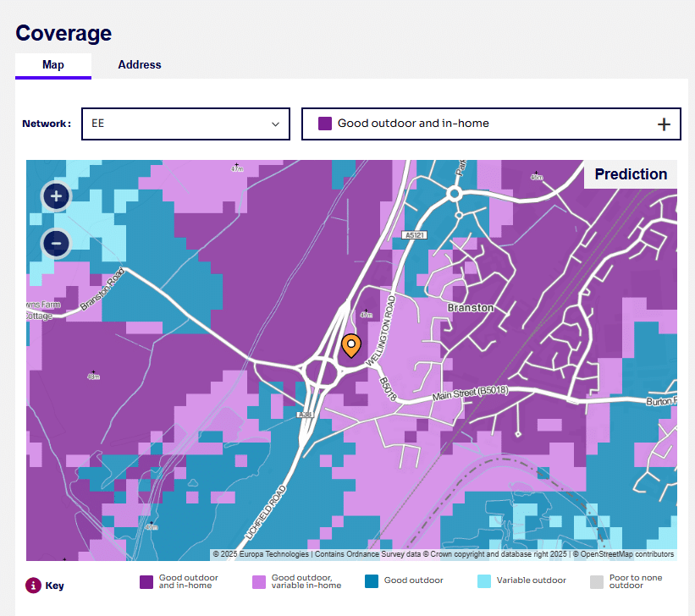Viewport: 695px width, 616px height.
Task: Click the Prediction label on the map
Action: click(x=631, y=174)
